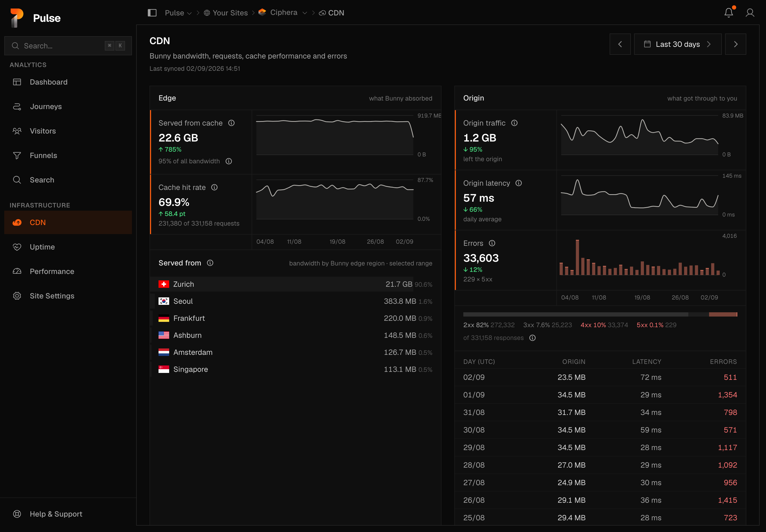Click the 2xx 82% status label

[476, 325]
